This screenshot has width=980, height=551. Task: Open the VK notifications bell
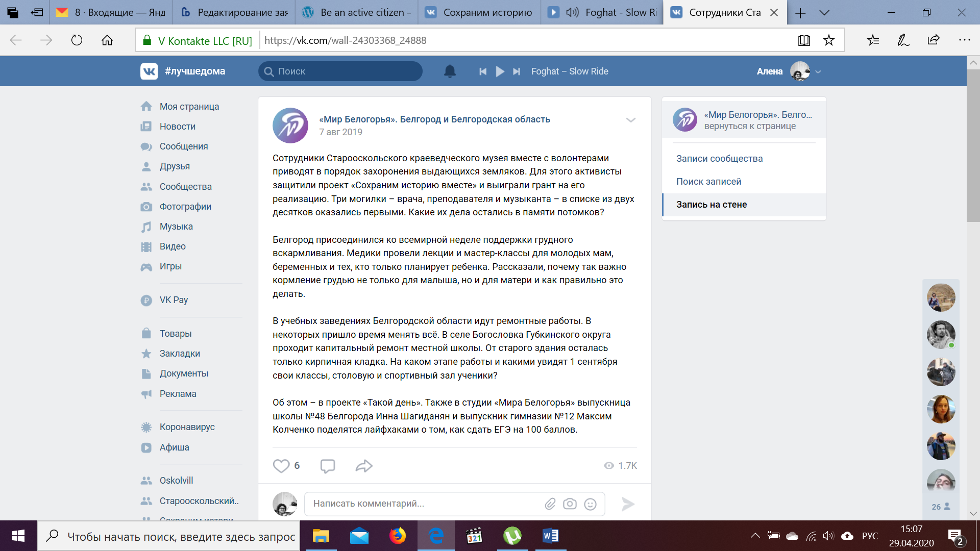tap(450, 71)
